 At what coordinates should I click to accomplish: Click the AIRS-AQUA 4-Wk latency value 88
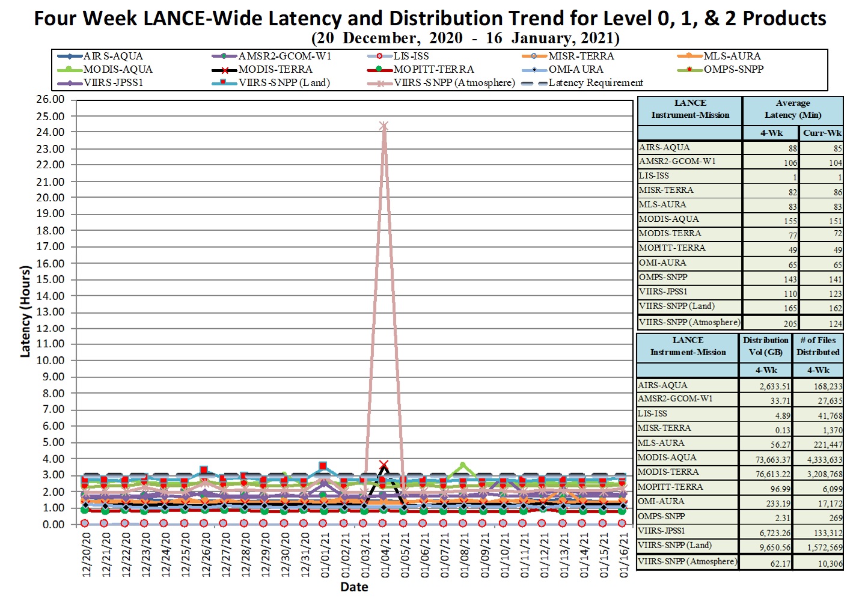[x=792, y=148]
